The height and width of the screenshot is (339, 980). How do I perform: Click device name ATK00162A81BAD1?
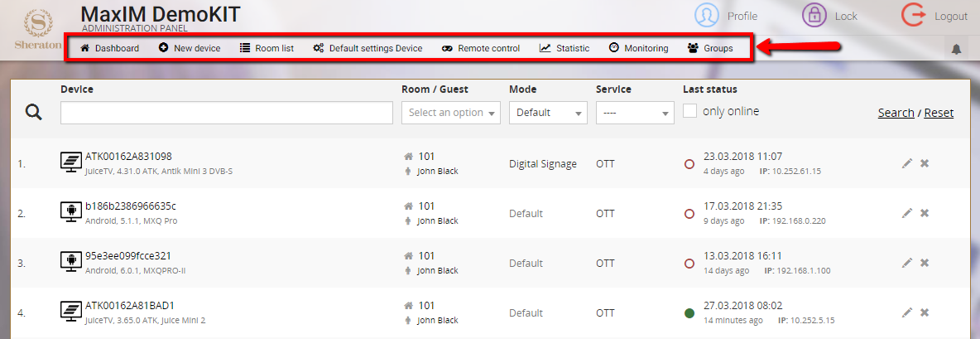click(x=129, y=306)
